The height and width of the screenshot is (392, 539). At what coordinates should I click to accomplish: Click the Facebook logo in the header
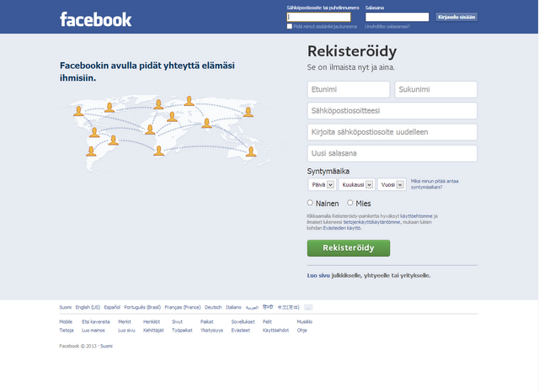[x=95, y=19]
